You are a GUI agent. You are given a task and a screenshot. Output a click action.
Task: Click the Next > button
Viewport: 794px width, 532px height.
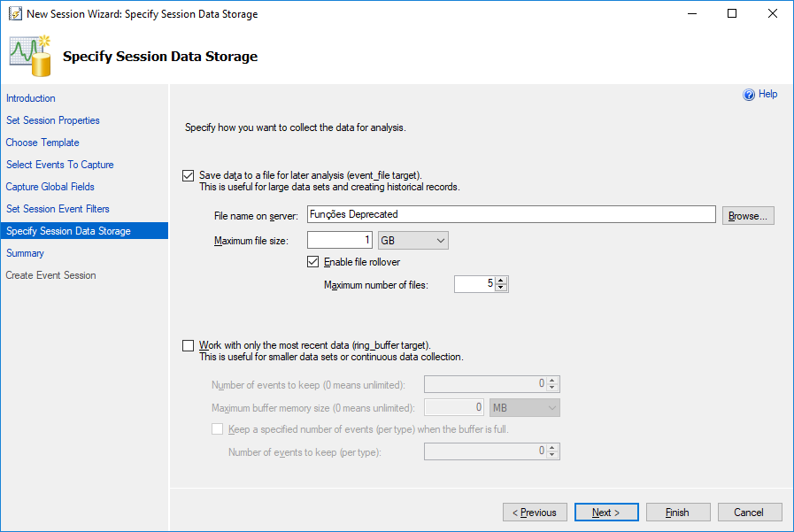point(606,513)
